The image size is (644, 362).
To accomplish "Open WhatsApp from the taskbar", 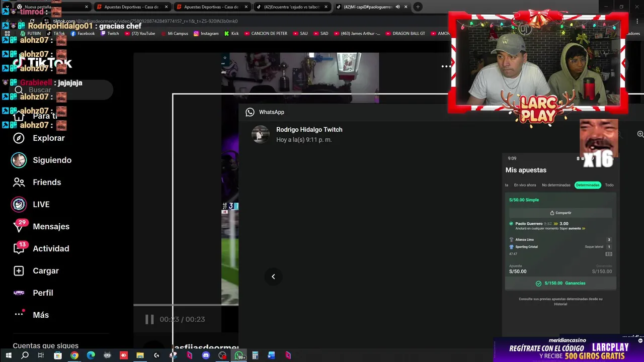I will click(239, 355).
